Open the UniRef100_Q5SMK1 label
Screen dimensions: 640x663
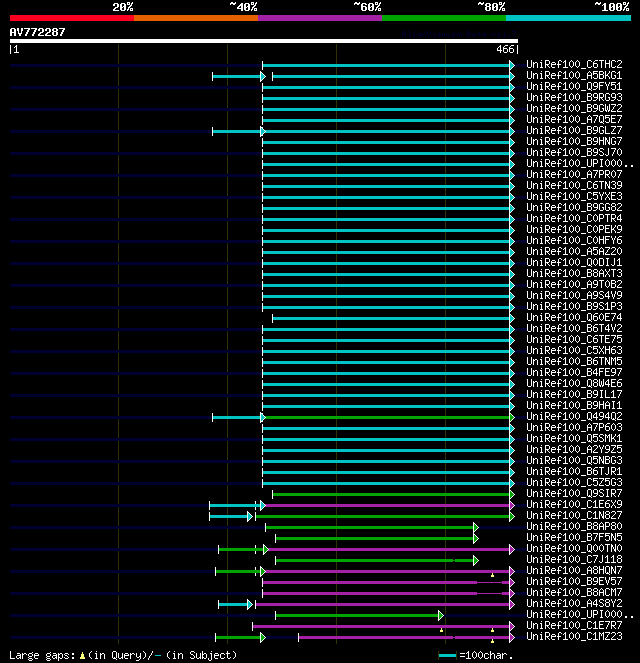point(574,438)
